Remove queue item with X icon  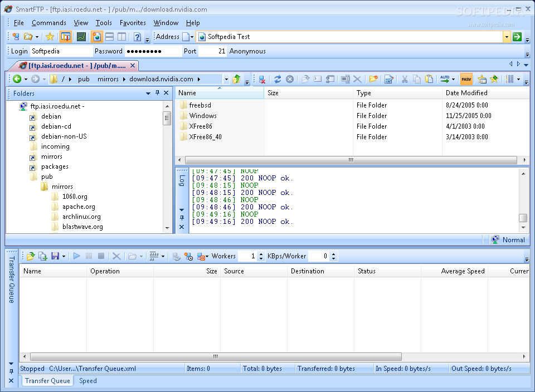point(116,256)
